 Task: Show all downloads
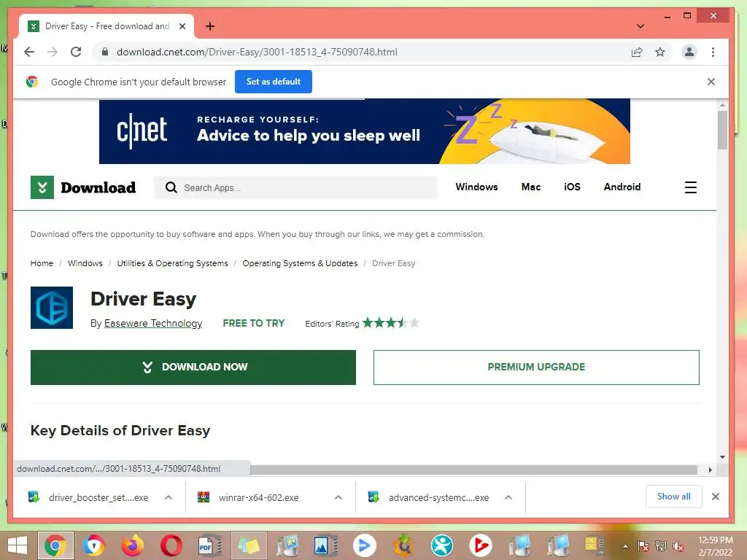[x=673, y=497]
